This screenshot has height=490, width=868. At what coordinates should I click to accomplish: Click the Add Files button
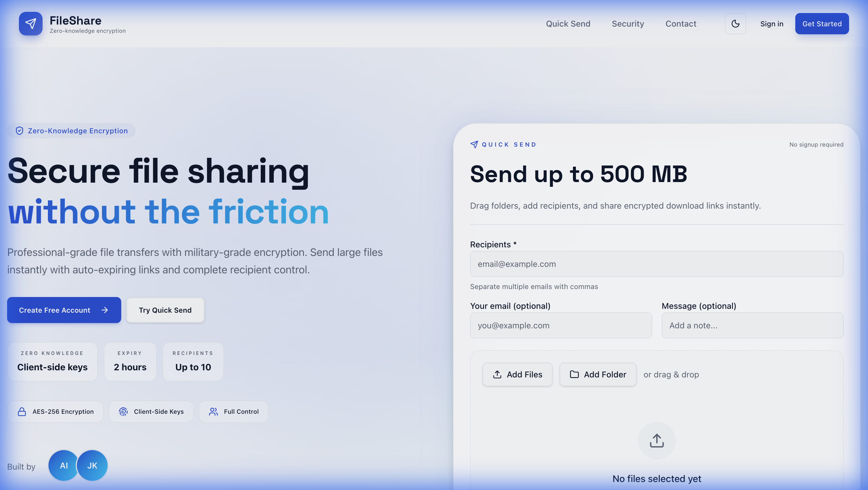pos(517,374)
